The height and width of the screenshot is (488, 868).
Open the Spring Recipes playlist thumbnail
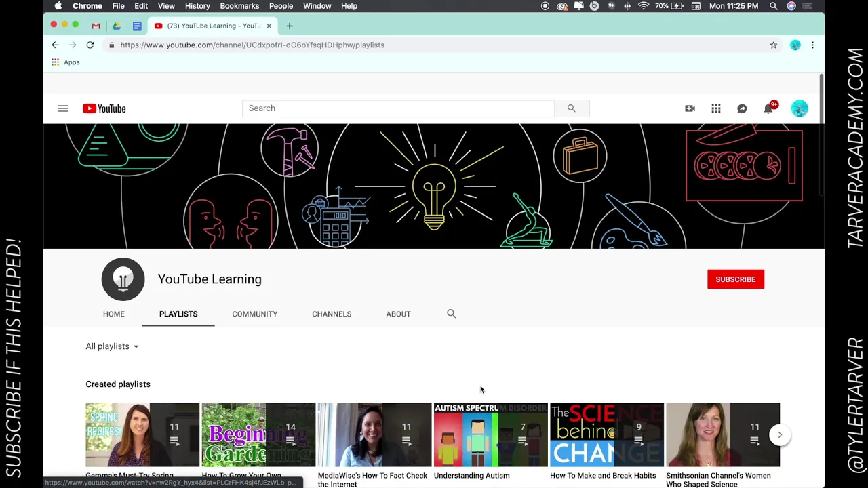pos(142,435)
